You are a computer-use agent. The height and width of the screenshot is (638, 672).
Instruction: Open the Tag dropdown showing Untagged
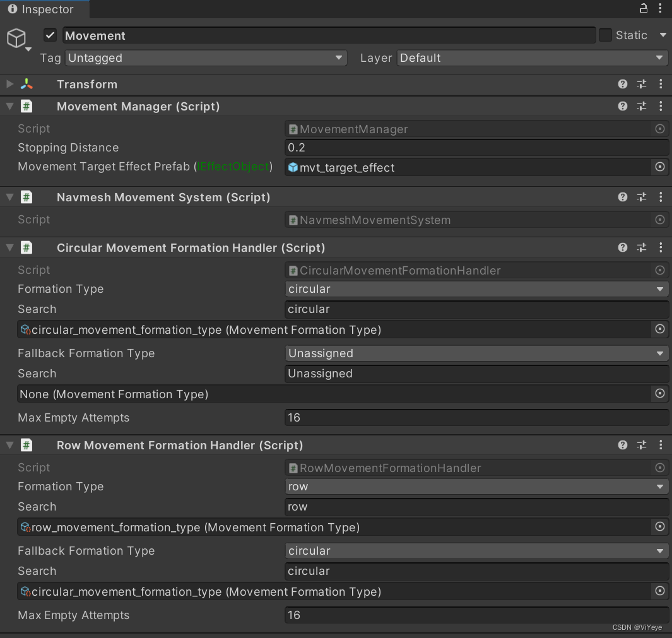pyautogui.click(x=205, y=57)
